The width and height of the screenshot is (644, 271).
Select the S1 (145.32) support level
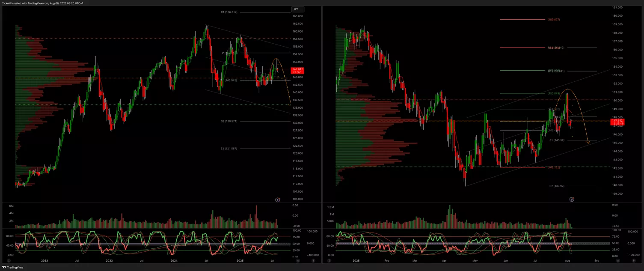click(x=557, y=140)
